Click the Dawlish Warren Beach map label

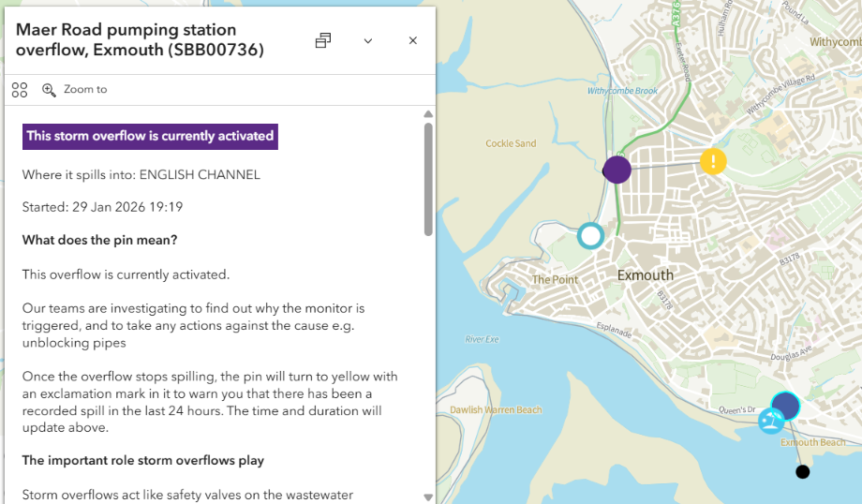point(496,410)
